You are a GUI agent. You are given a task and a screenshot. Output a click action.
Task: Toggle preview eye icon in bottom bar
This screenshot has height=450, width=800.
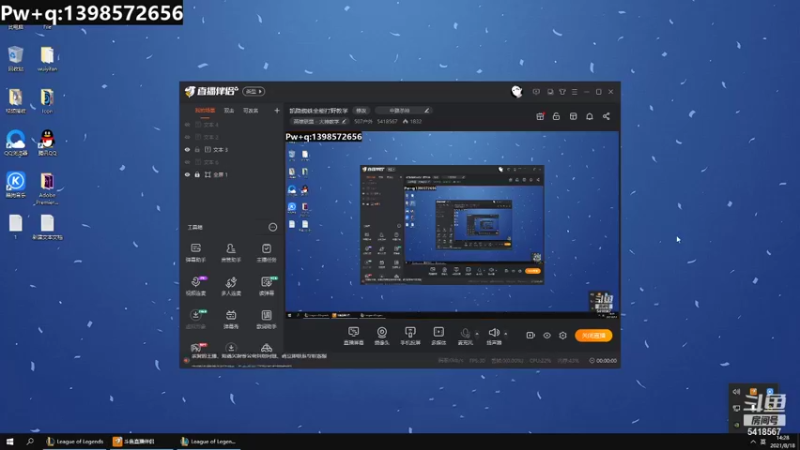coord(546,335)
